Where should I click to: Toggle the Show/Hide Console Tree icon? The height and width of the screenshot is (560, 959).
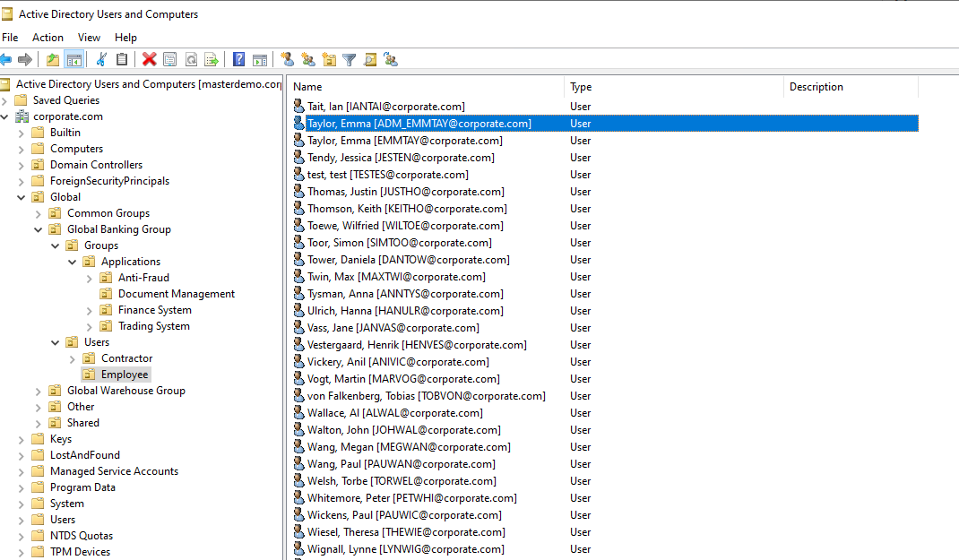[74, 59]
